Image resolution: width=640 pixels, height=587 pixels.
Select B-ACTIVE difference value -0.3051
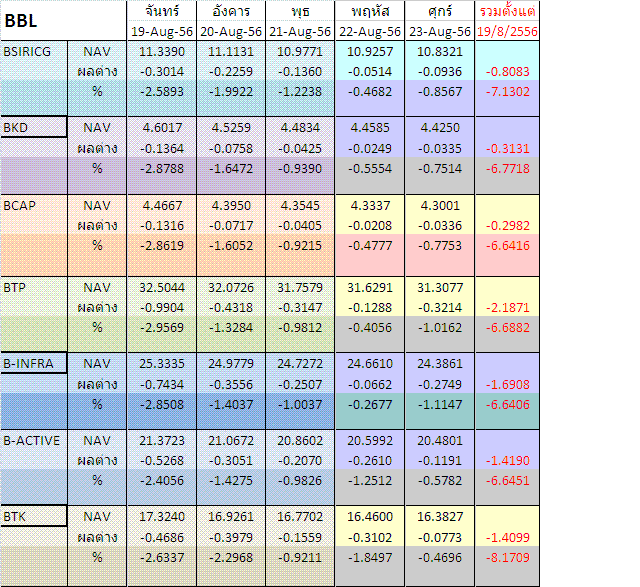[x=231, y=460]
